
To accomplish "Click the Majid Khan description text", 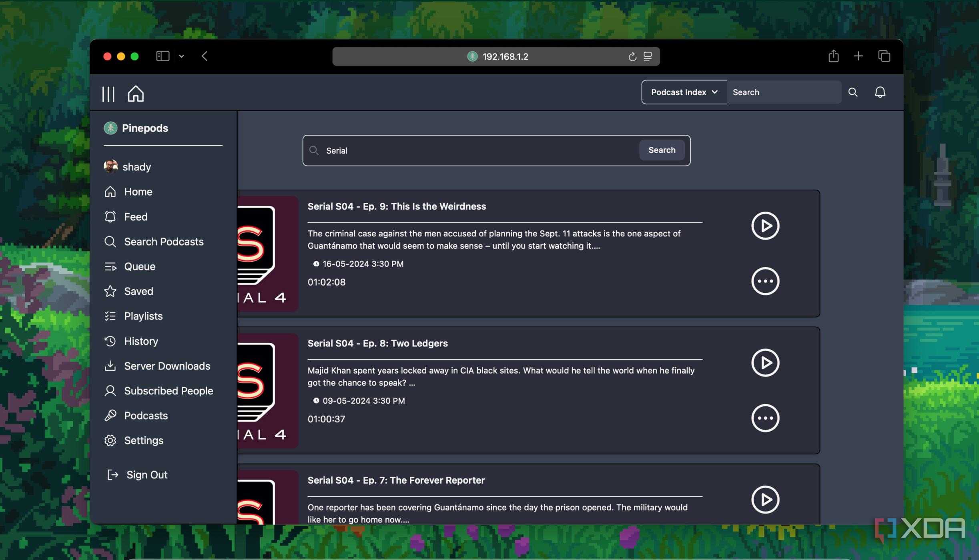I will point(501,376).
